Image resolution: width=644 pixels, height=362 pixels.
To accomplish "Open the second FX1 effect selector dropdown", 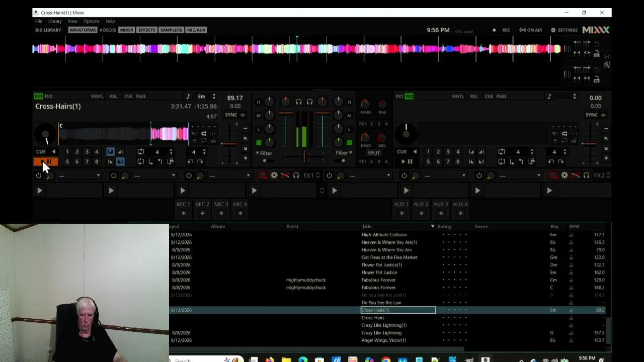I will pos(154,175).
